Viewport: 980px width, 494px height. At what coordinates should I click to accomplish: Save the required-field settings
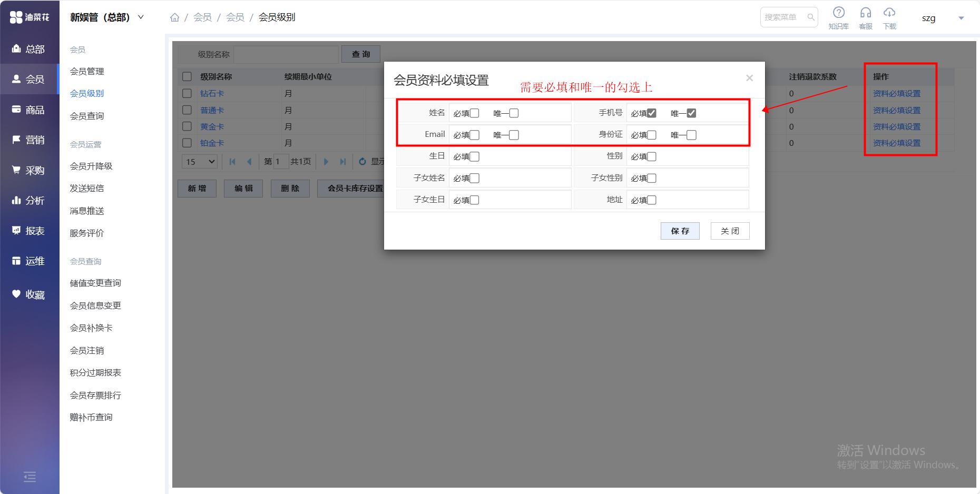point(680,231)
